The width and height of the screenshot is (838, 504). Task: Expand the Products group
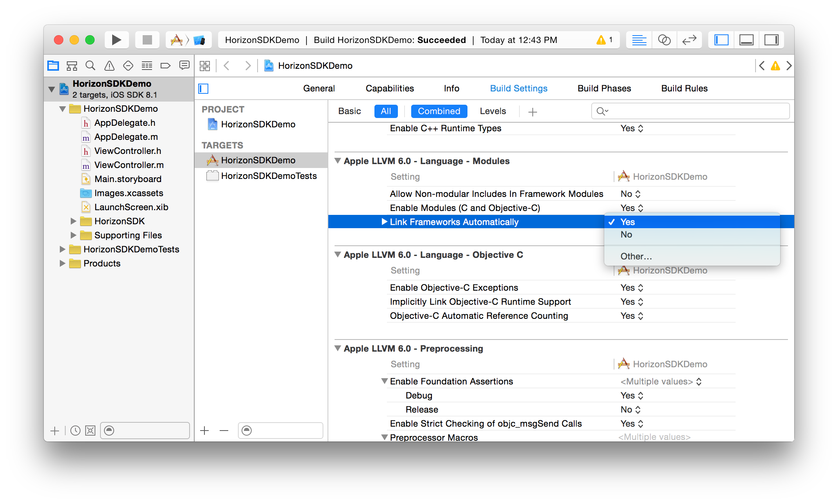(62, 263)
